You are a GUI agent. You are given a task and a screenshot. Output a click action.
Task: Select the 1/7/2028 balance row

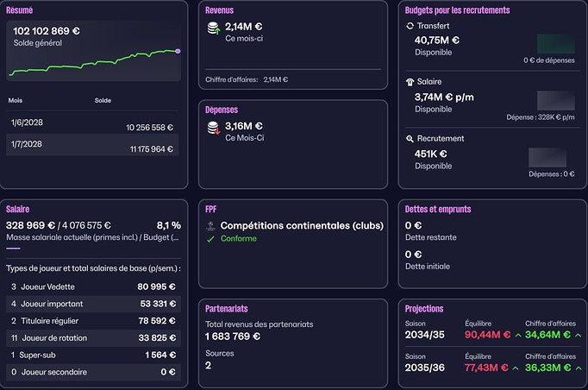93,145
